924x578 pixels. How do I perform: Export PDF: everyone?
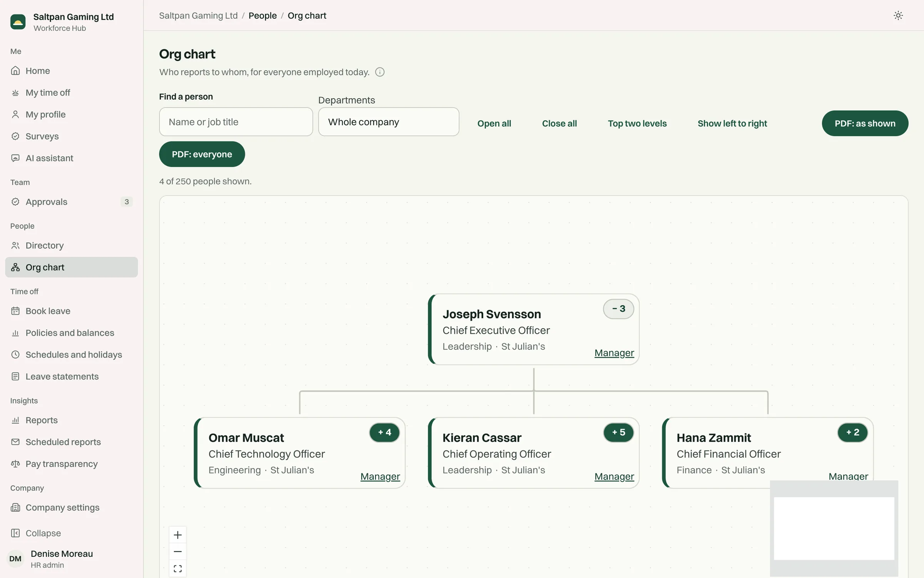202,154
